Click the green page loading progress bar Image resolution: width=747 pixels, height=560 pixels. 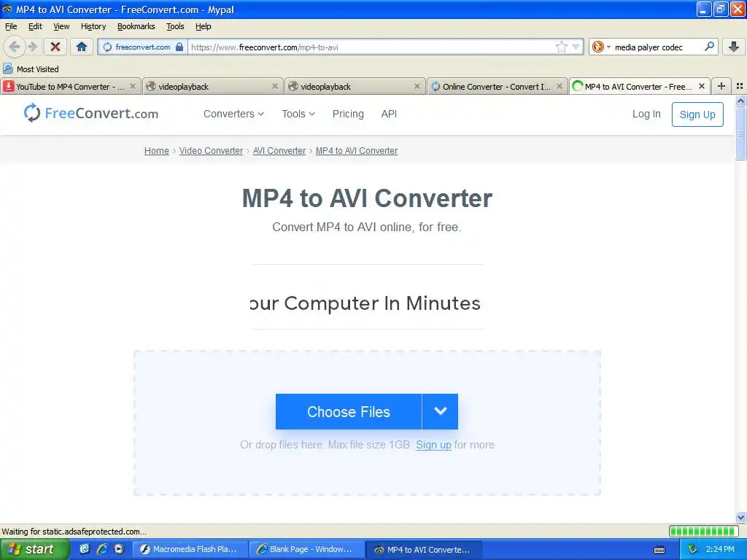[x=703, y=531]
